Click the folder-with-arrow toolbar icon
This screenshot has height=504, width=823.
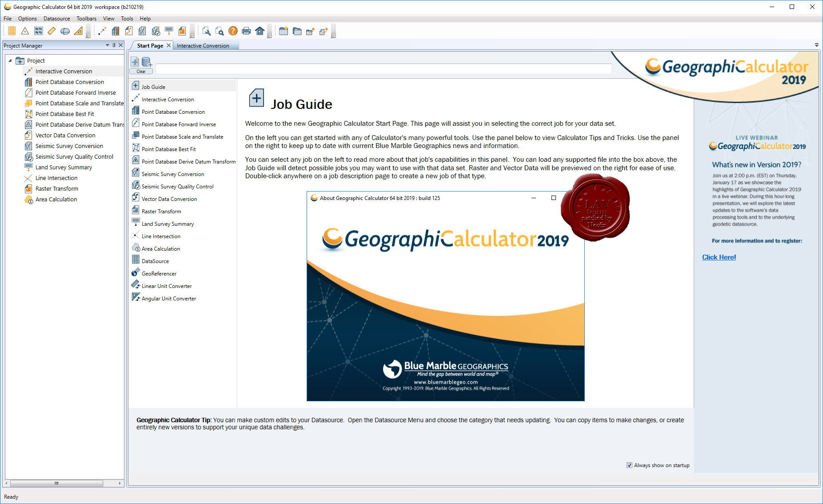click(x=311, y=31)
